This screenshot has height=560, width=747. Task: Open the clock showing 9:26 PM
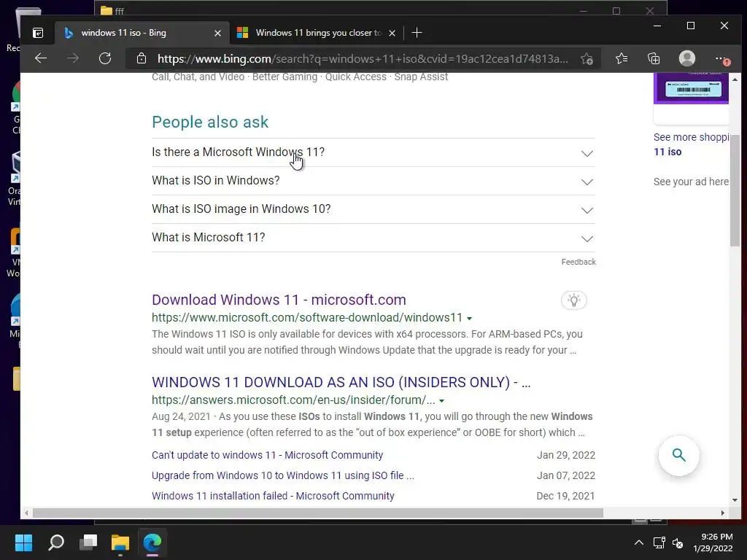(713, 542)
